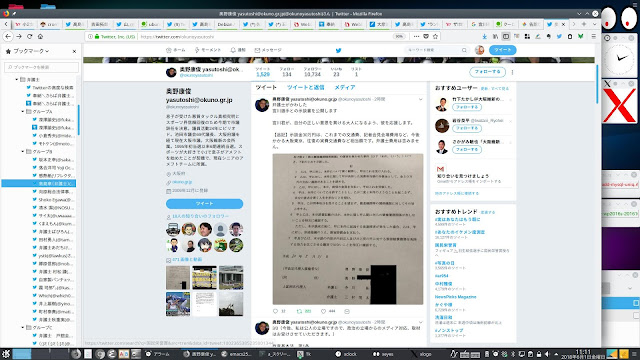This screenshot has height=360, width=640.
Task: Open the Firefox home page icon
Action: (40, 36)
